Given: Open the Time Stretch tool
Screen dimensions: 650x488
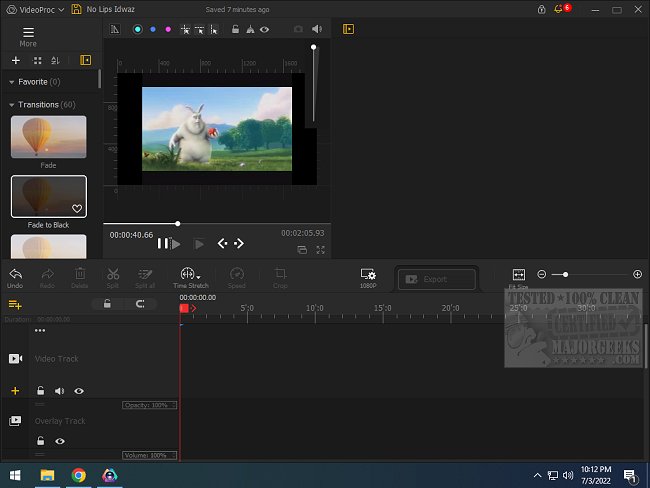Looking at the screenshot, I should click(x=188, y=275).
